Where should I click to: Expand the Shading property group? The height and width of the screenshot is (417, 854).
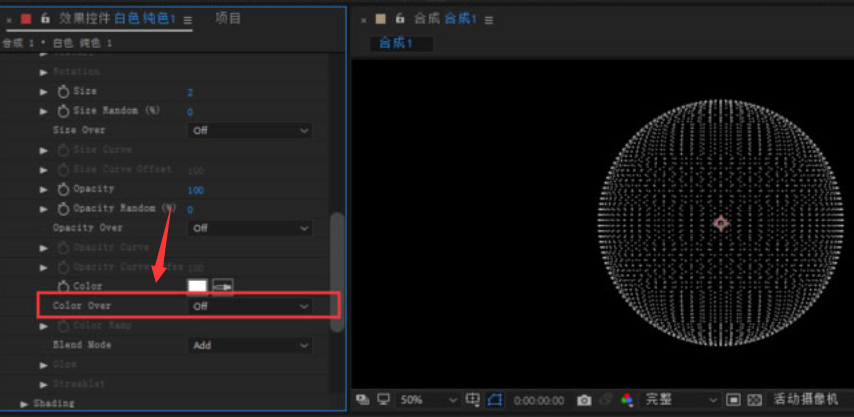pos(25,403)
